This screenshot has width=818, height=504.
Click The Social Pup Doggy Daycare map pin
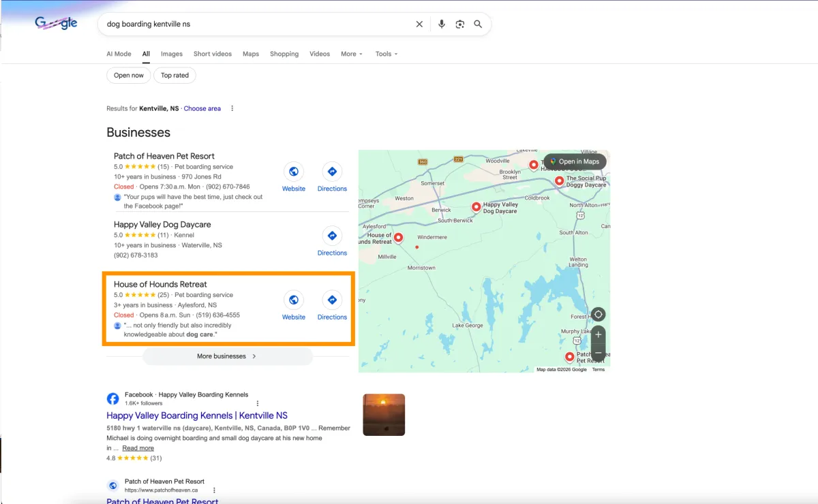[x=560, y=181]
